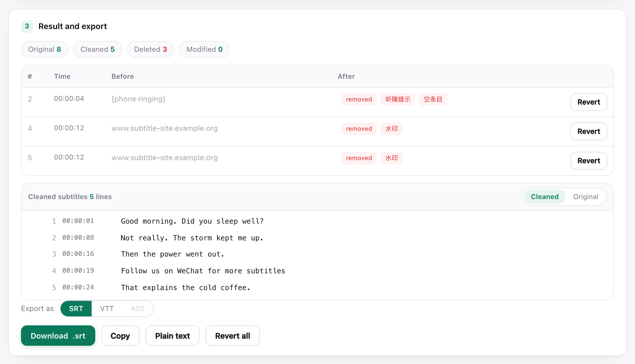Click the 'Result and export' heading
635x364 pixels.
coord(73,26)
